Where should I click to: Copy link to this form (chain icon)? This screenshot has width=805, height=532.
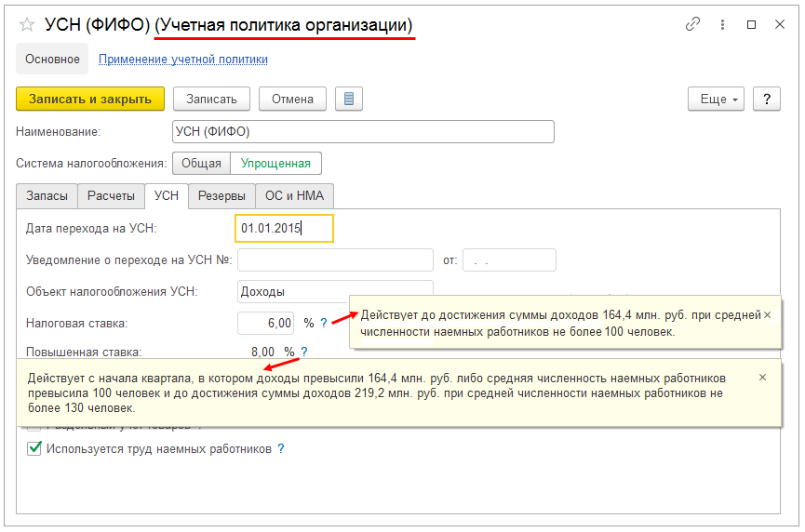(692, 25)
